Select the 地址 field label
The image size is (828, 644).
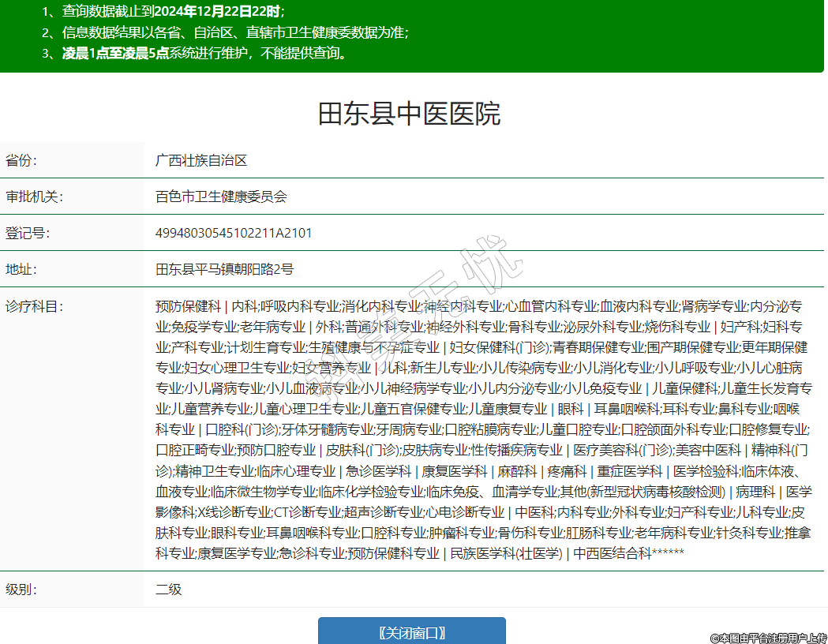(x=21, y=269)
